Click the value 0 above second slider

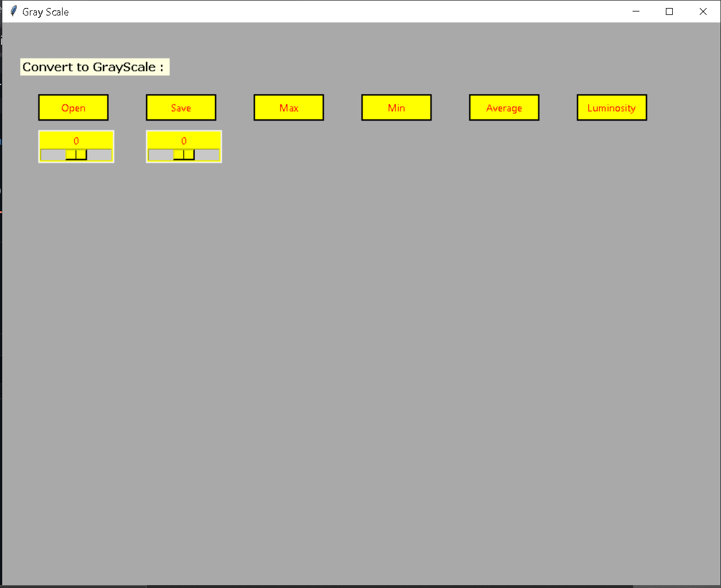(184, 141)
